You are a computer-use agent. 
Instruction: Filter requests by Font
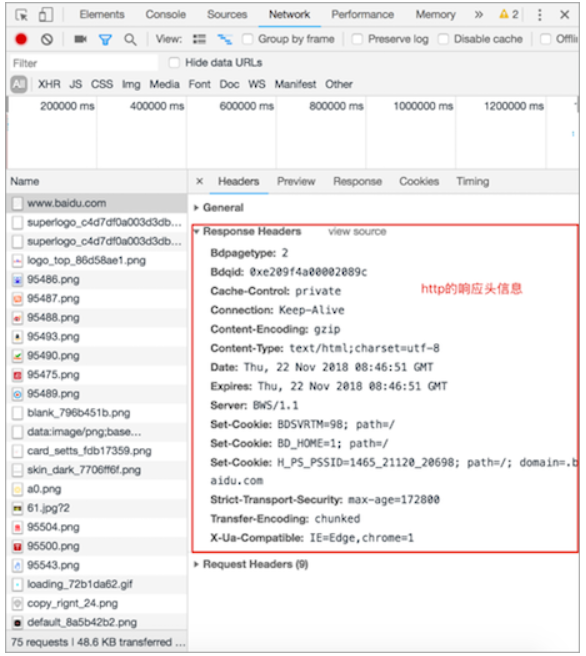[x=200, y=85]
